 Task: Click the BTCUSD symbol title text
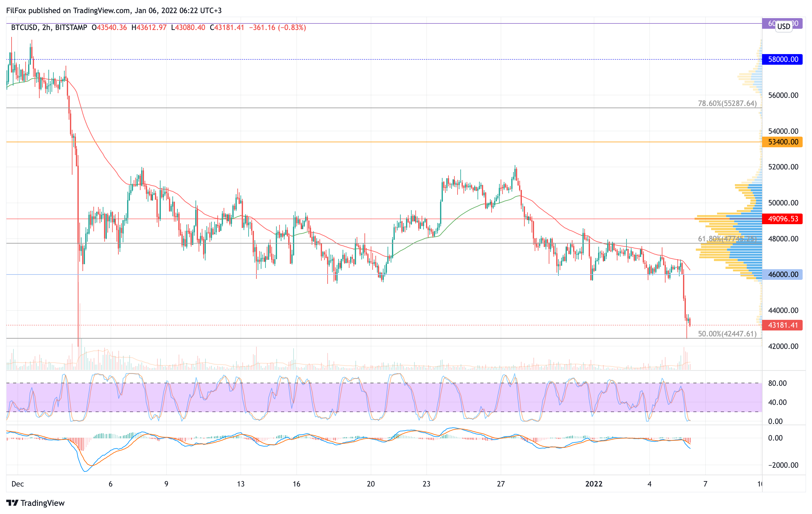coord(24,27)
